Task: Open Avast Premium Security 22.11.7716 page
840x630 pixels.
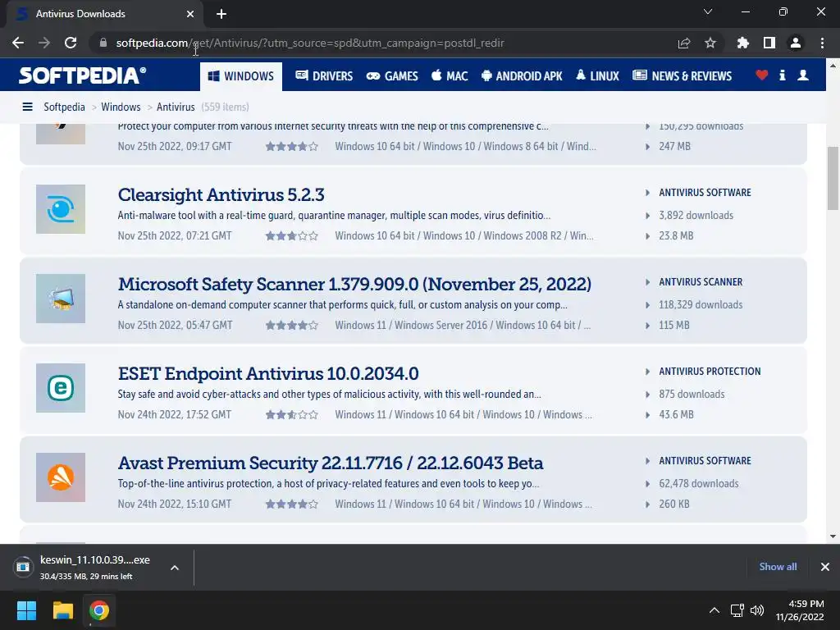Action: tap(331, 463)
